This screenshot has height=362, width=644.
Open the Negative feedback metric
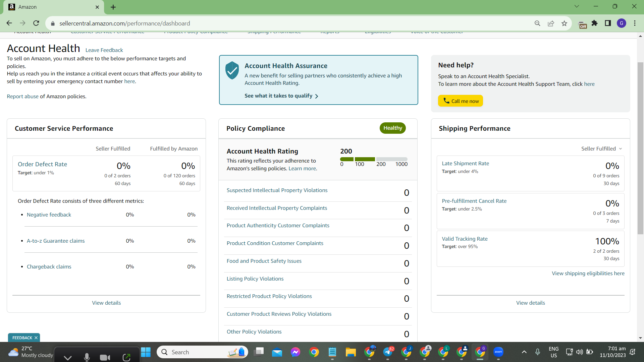point(49,215)
